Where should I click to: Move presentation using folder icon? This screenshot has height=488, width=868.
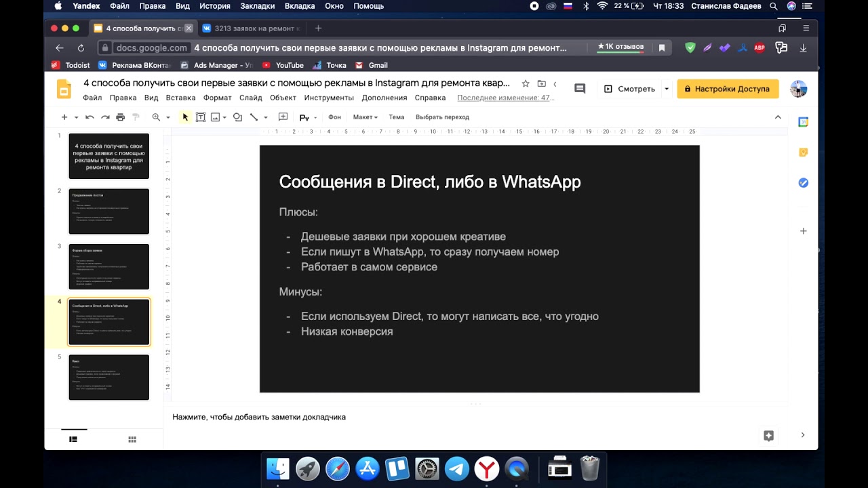coord(541,83)
